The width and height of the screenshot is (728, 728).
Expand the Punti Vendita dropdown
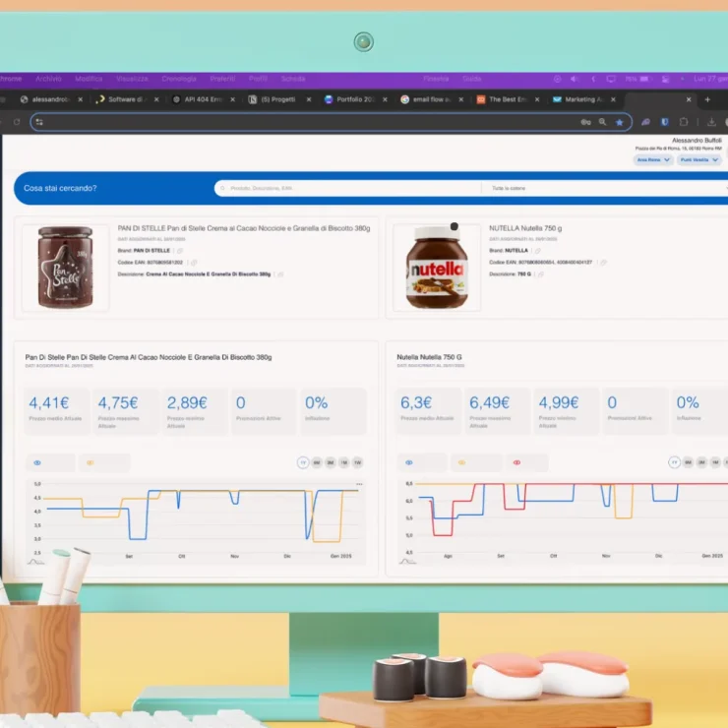pos(699,159)
